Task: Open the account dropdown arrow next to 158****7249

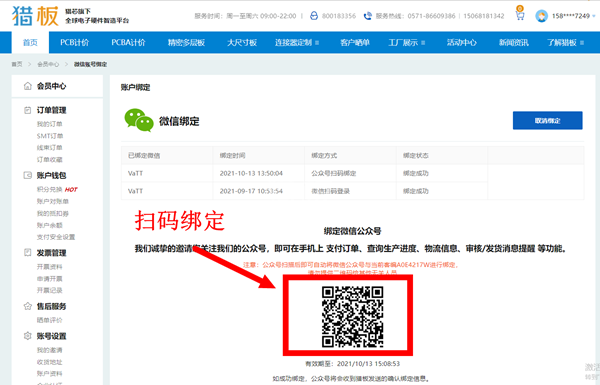Action: click(x=594, y=16)
